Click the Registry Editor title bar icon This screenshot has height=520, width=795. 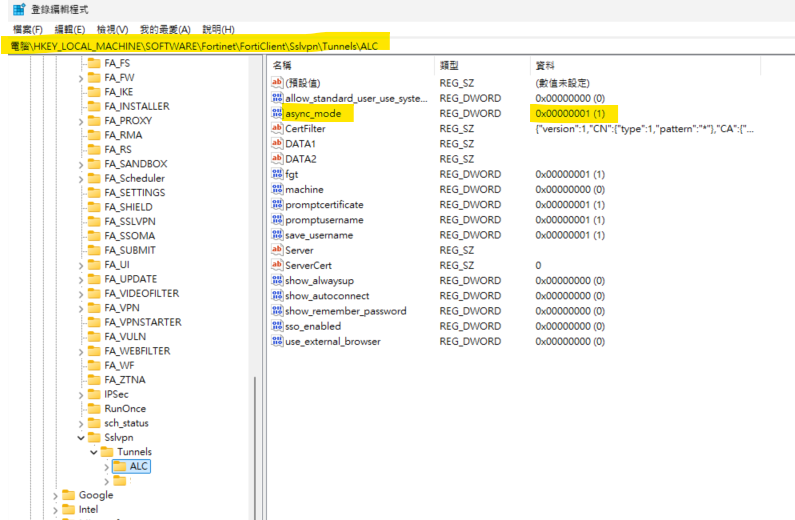[19, 9]
